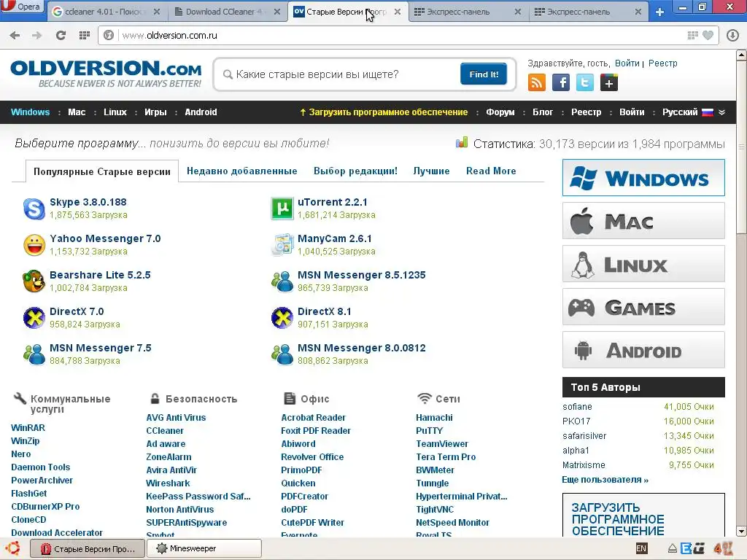Click the Yahoo Messenger smiley icon
The image size is (747, 560).
[34, 245]
